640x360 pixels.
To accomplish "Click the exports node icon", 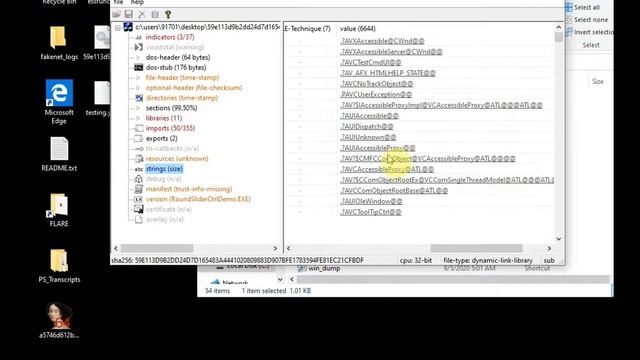I will 139,138.
